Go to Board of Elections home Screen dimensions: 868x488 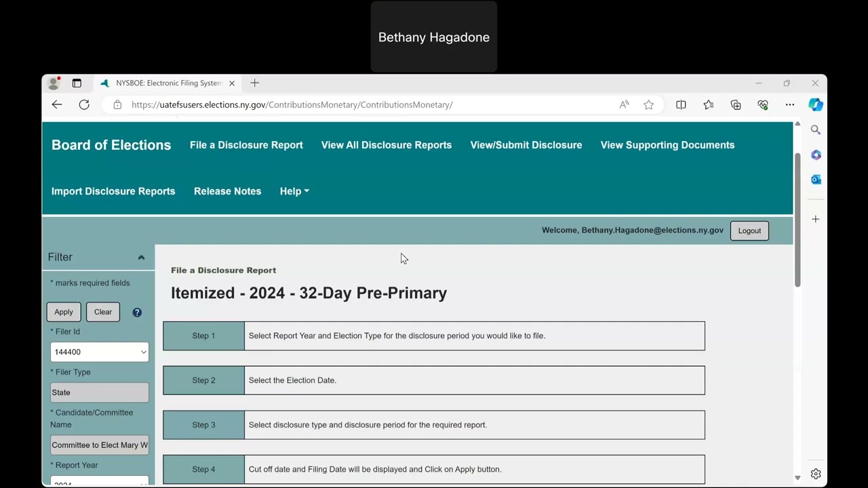coord(111,145)
